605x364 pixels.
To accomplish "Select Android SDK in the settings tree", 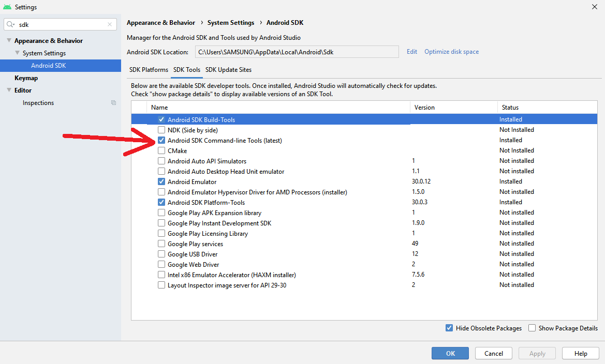I will [61, 66].
